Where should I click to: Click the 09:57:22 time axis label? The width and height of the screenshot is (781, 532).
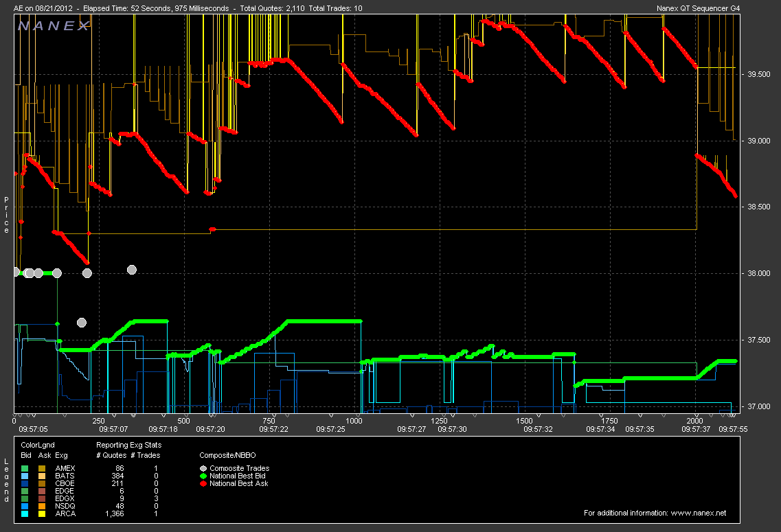[x=274, y=429]
